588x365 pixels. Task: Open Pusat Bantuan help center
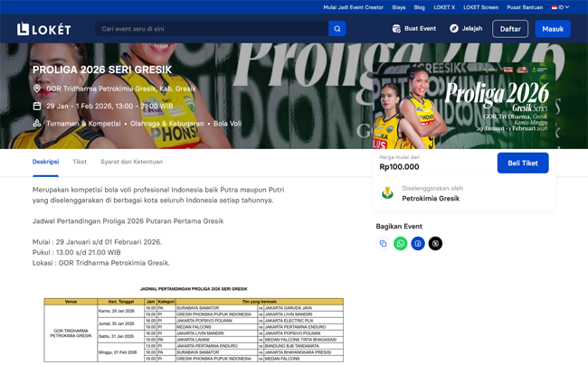point(525,7)
